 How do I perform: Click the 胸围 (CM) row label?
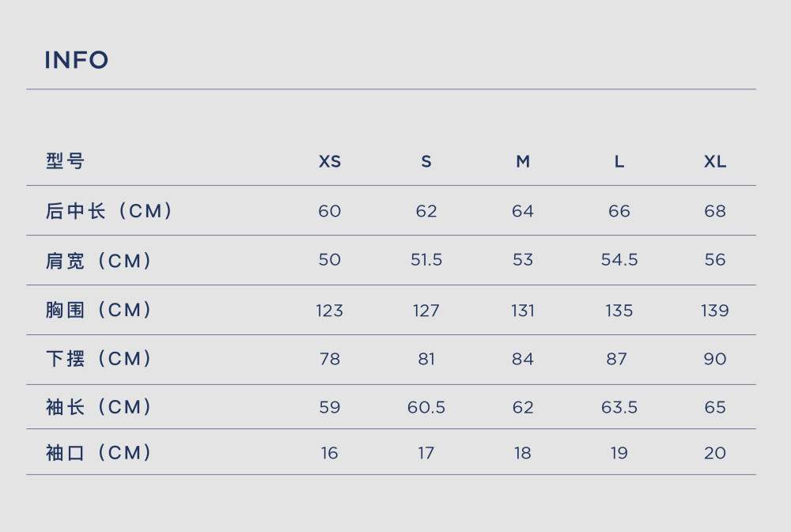(99, 310)
